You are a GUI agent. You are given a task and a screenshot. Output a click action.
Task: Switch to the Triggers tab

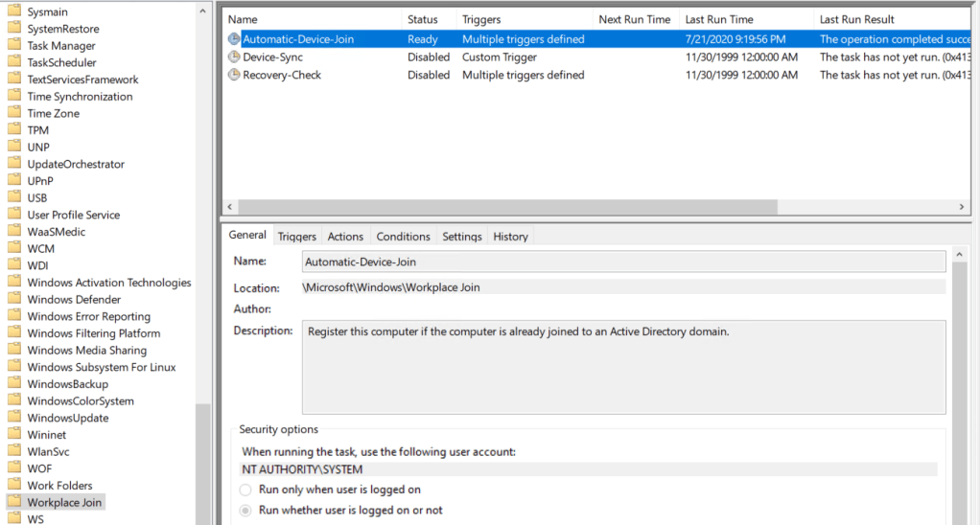[x=297, y=237]
